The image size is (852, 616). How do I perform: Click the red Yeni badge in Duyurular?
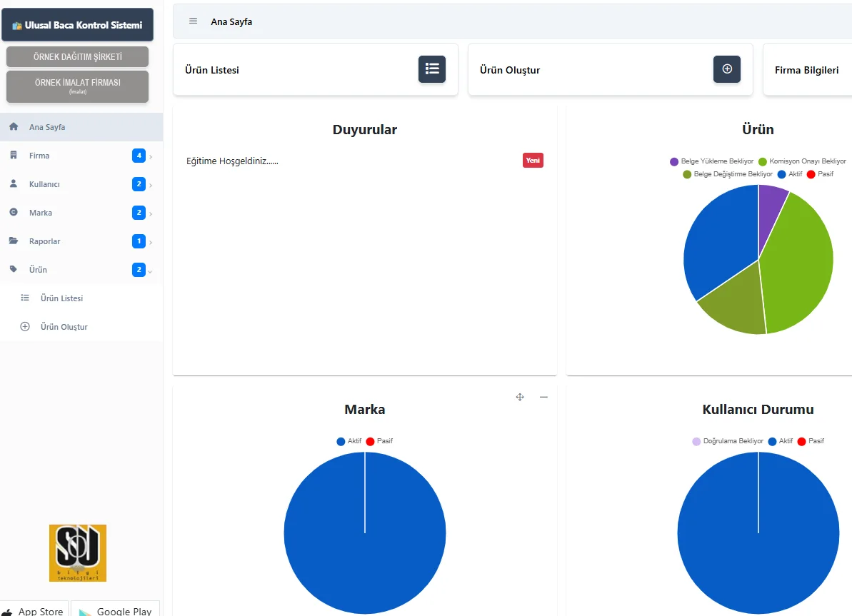(x=533, y=161)
